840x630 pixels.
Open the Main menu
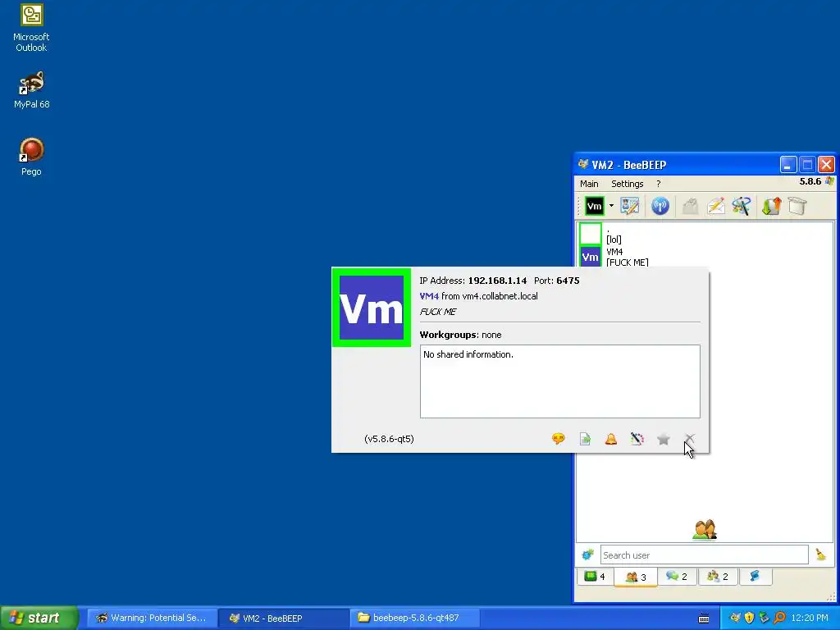click(589, 184)
